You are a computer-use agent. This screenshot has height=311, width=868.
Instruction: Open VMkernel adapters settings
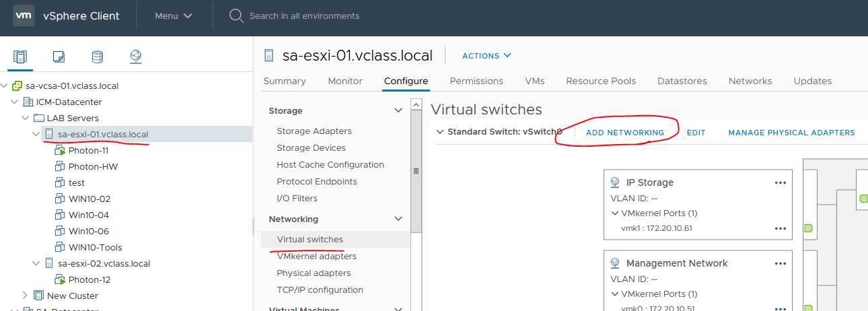pos(316,256)
